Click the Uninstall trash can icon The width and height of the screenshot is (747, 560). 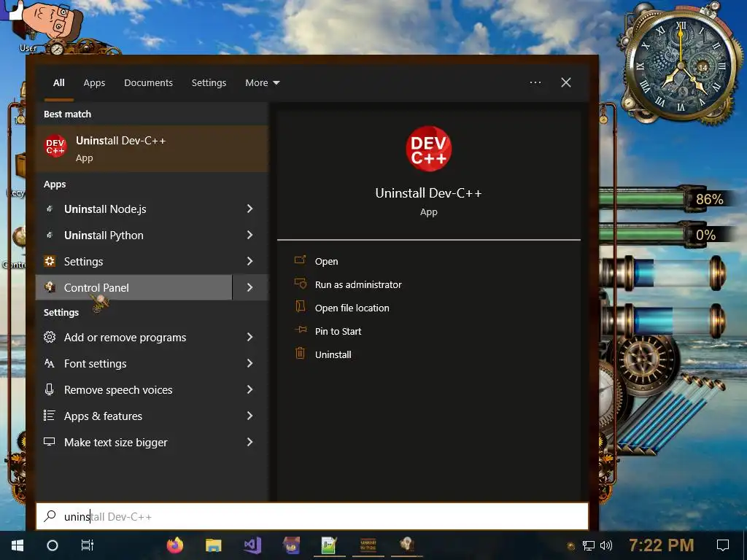pyautogui.click(x=300, y=353)
